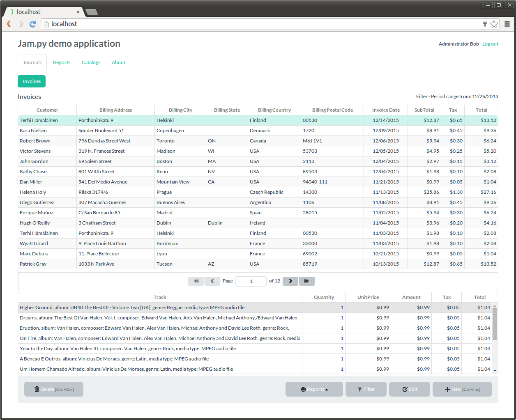Screen dimensions: 516x420
Task: Open the Reports tab
Action: click(x=62, y=62)
